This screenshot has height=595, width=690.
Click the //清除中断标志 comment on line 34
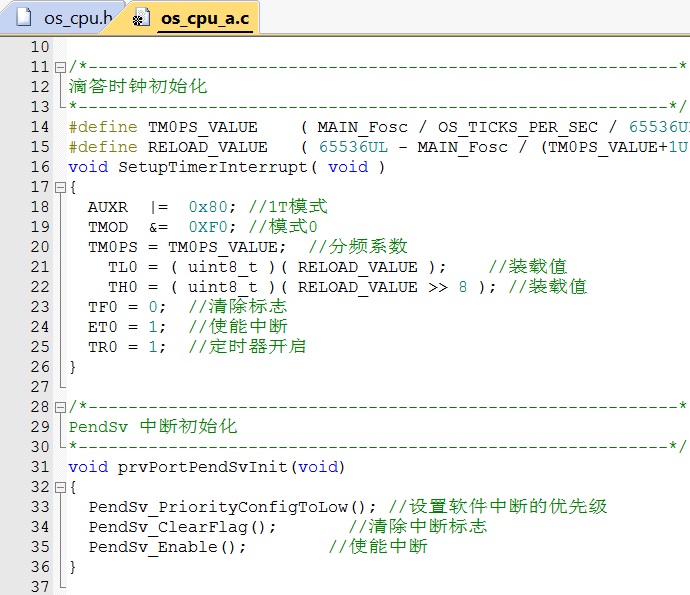[418, 526]
